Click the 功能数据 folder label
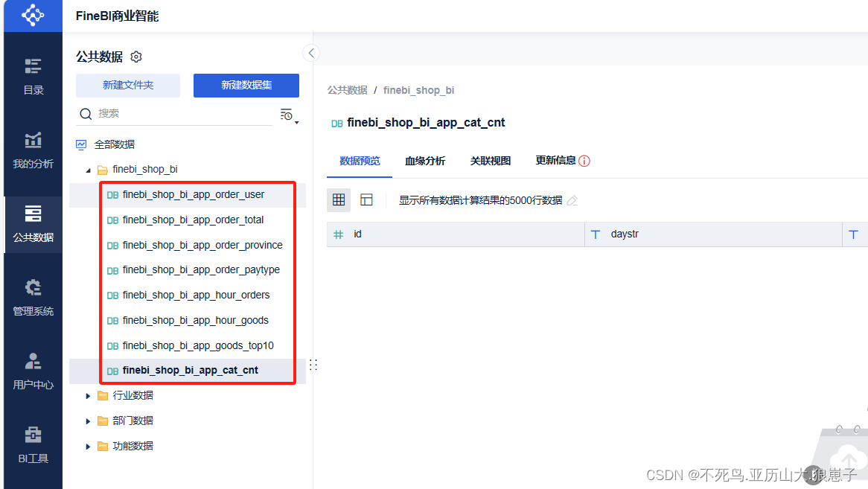Screen dimensions: 868x489 [133, 447]
